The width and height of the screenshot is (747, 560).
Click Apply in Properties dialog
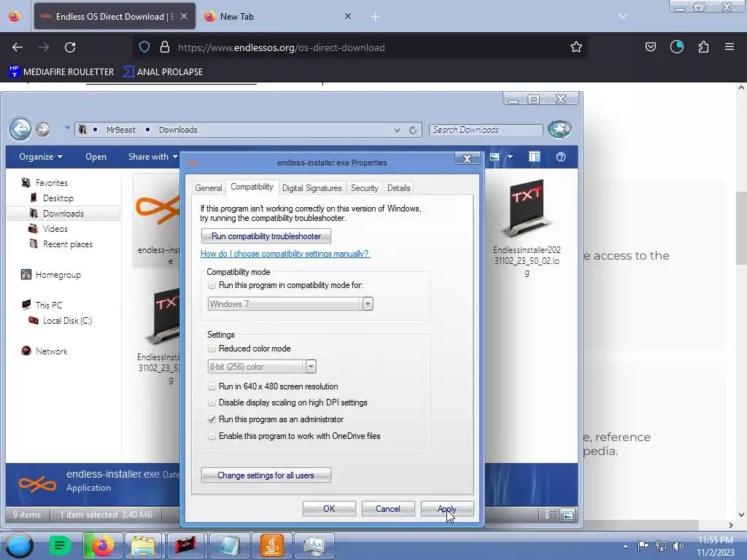click(447, 509)
